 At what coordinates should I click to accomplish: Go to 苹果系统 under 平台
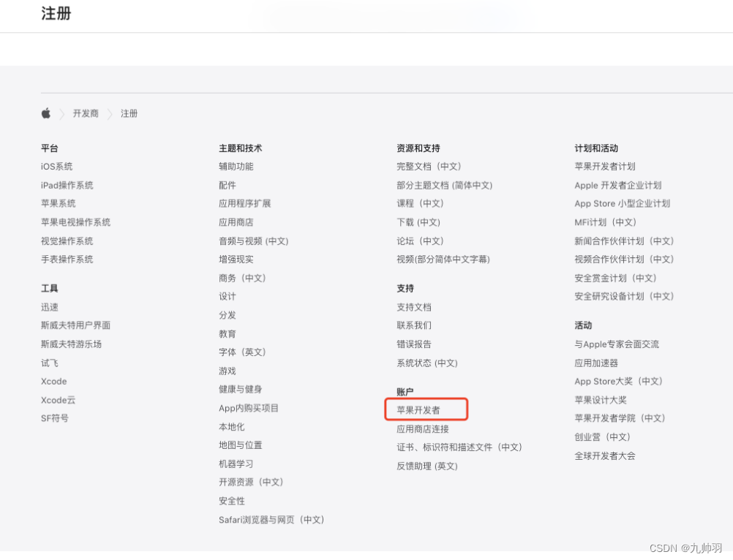pyautogui.click(x=58, y=204)
